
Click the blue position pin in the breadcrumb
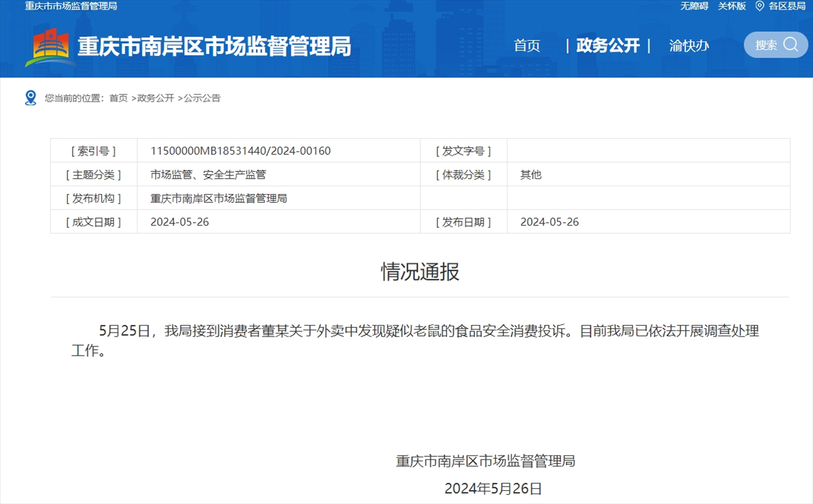coord(31,98)
